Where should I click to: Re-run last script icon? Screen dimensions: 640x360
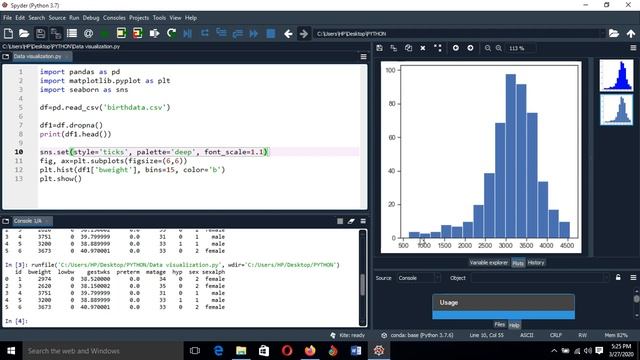[x=171, y=33]
